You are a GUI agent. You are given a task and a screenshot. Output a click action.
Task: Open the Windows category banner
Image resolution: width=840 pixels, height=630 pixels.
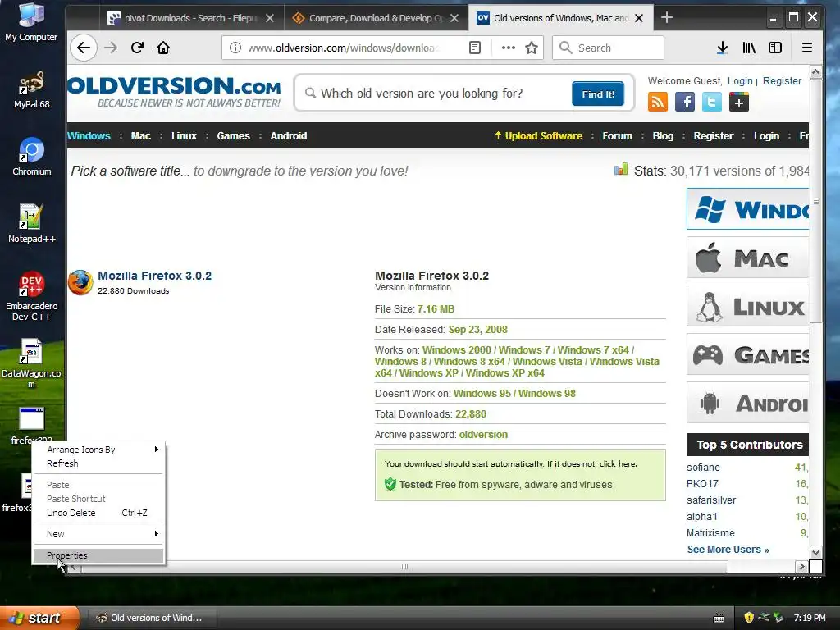[748, 209]
